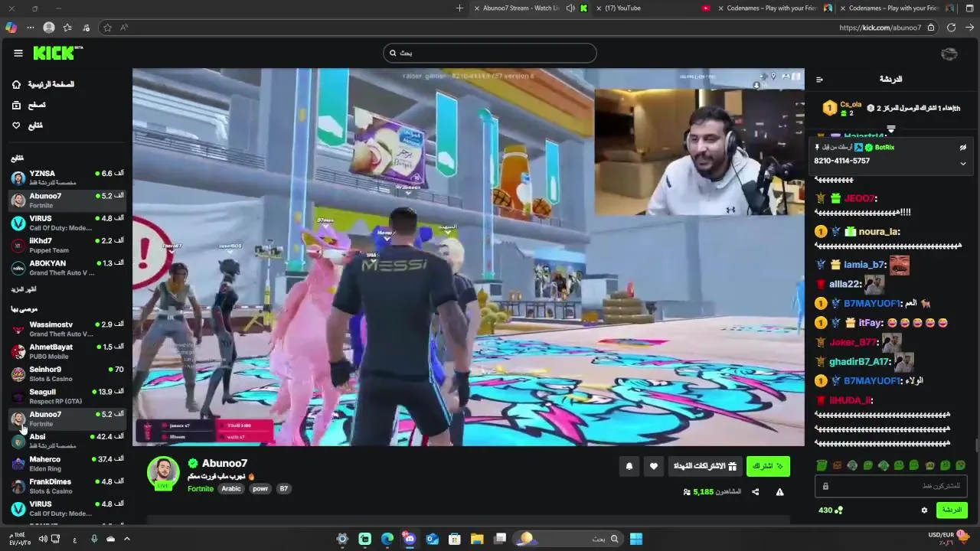The height and width of the screenshot is (551, 980).
Task: Open Absi channel with 42.4K viewers
Action: 67,441
